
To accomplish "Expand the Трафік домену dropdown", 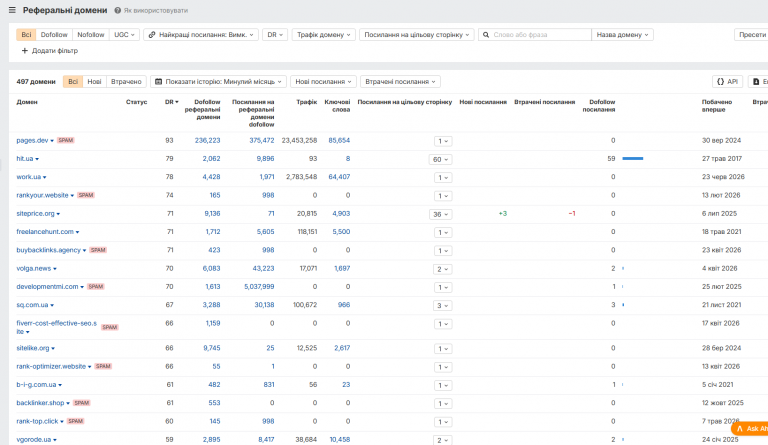I will [x=324, y=35].
